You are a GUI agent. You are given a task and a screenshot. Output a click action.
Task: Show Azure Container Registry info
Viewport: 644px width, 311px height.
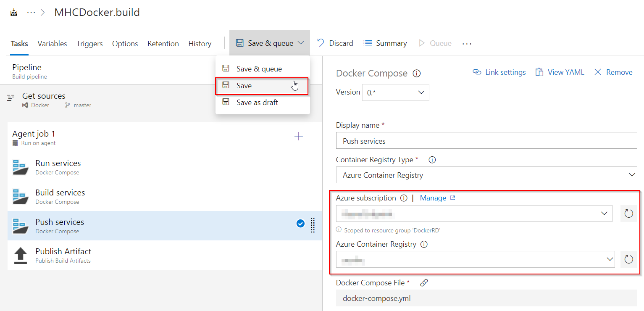[424, 244]
